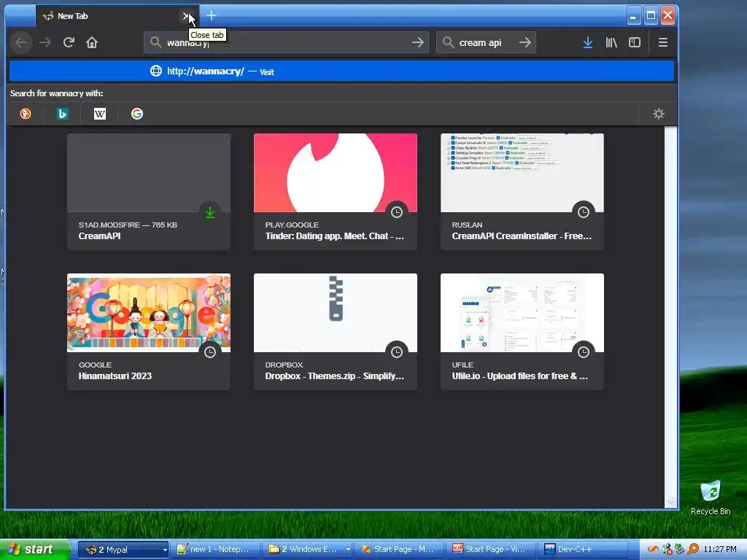Toggle the sidebar icon
The height and width of the screenshot is (560, 747).
pyautogui.click(x=635, y=43)
